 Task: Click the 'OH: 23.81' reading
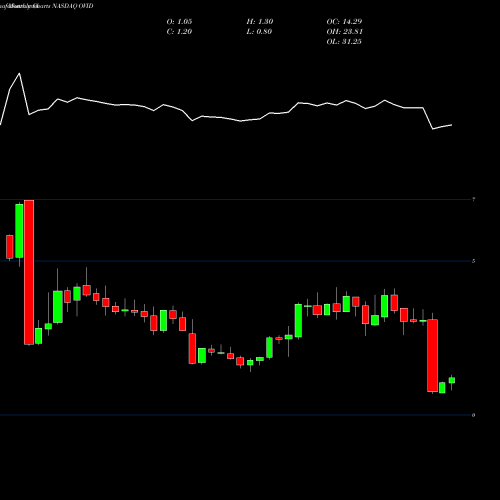[345, 32]
